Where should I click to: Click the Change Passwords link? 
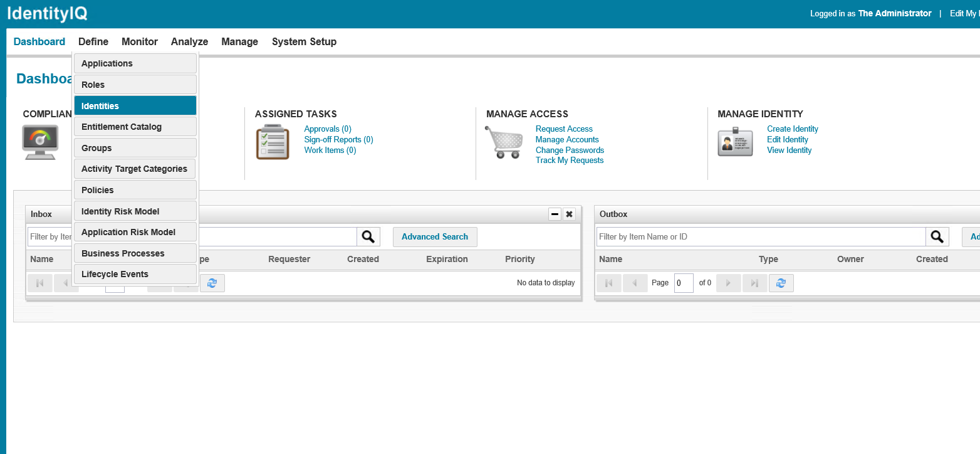(570, 150)
